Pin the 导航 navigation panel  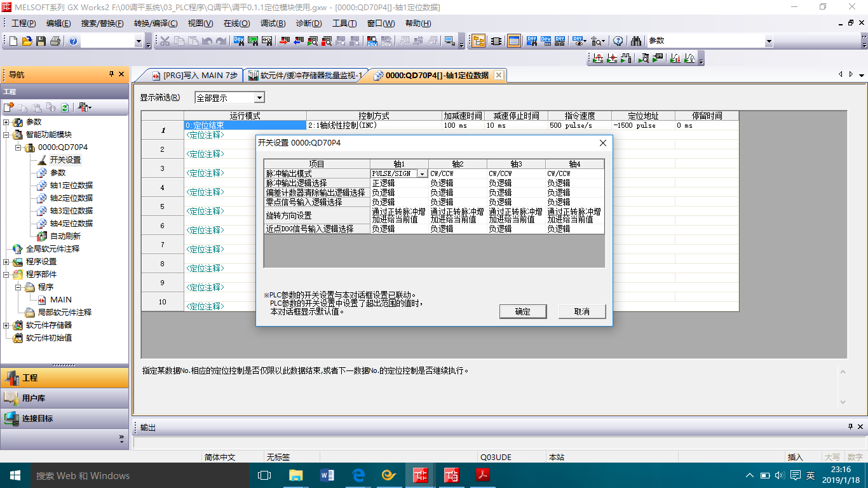point(111,74)
